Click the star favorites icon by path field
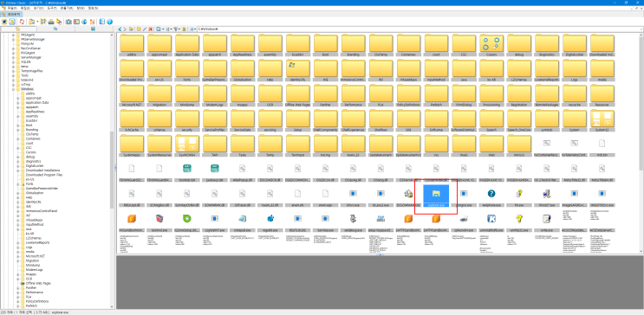This screenshot has height=315, width=644. [192, 29]
